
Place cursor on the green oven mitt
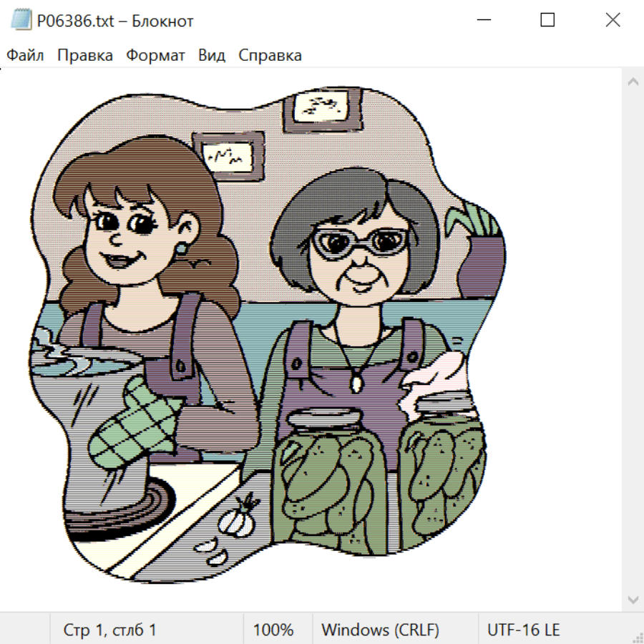132,427
